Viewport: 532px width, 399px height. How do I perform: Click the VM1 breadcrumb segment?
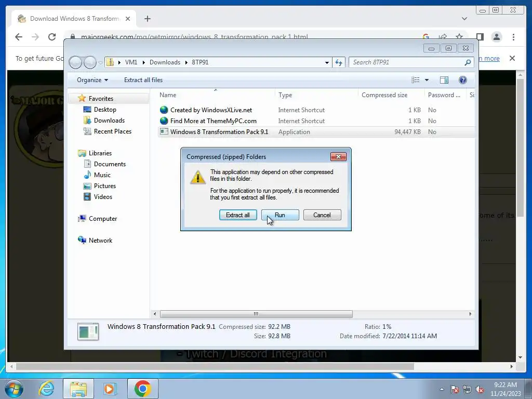131,62
